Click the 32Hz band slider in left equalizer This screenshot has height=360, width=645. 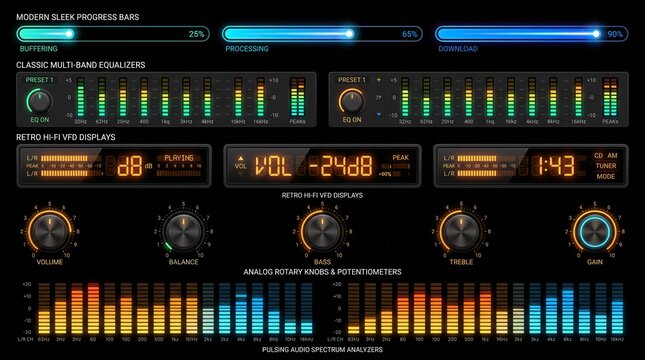coord(81,97)
